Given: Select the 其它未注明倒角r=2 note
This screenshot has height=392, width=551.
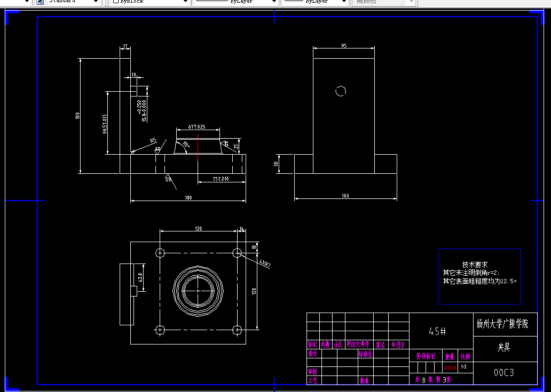Looking at the screenshot, I should tap(471, 273).
